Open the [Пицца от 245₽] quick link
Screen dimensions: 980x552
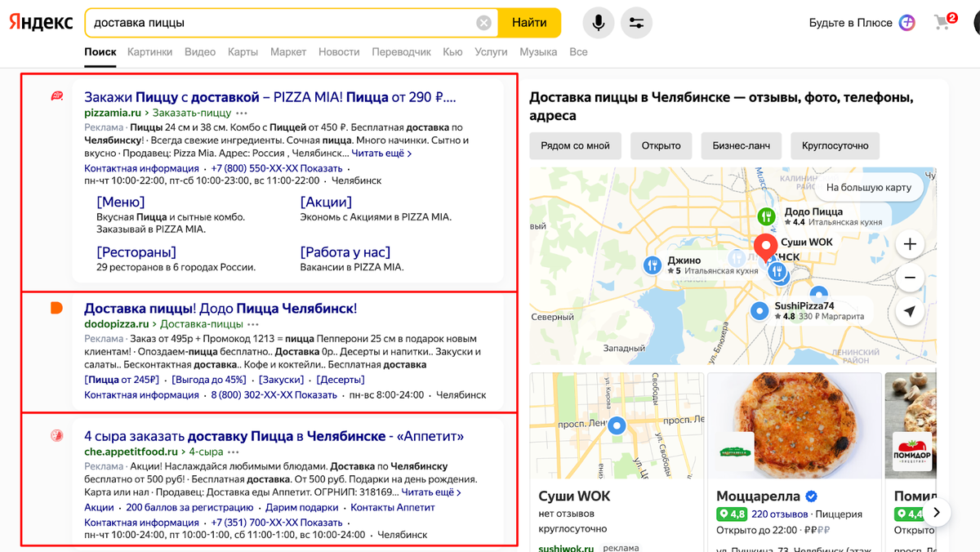pos(122,380)
